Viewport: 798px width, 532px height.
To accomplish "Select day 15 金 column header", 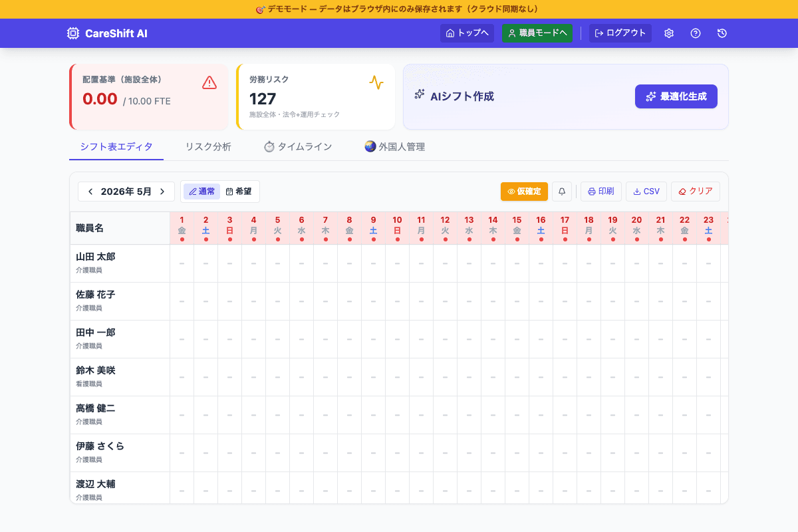I will pyautogui.click(x=517, y=228).
